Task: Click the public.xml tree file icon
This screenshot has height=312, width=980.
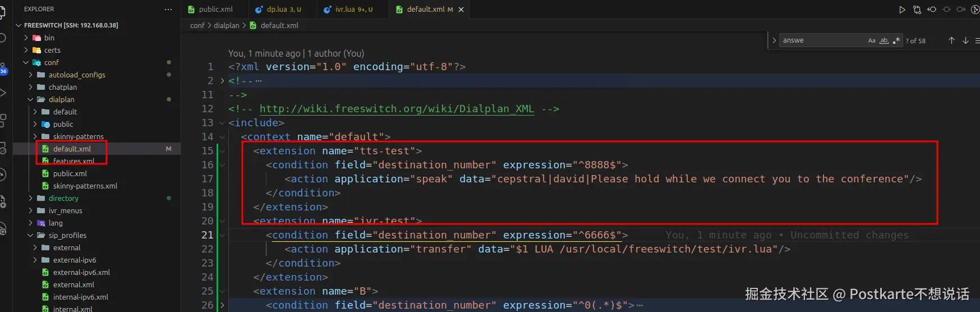Action: click(46, 173)
